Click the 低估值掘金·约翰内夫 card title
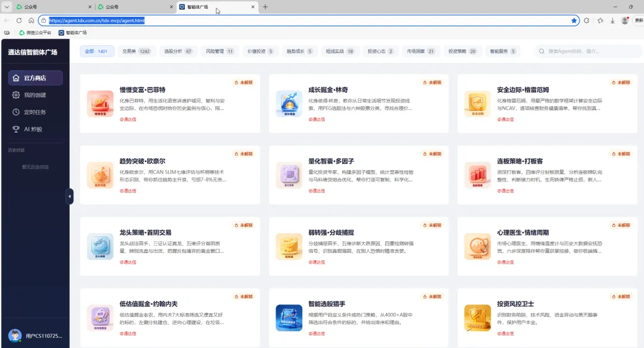Screen dimensions: 644x348 [148, 304]
